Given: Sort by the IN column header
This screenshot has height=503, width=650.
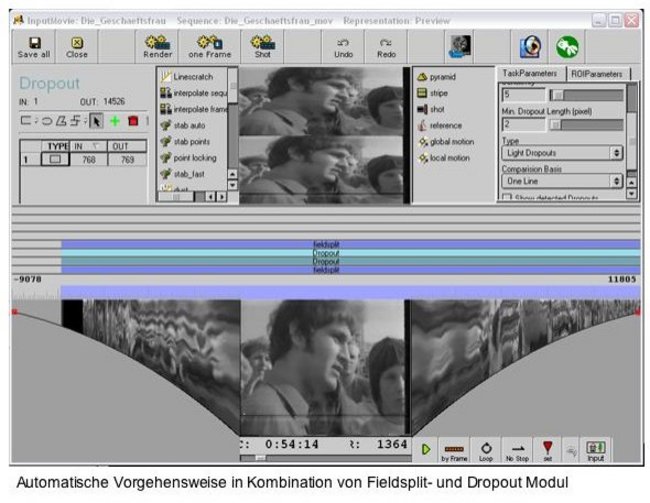Looking at the screenshot, I should click(88, 146).
